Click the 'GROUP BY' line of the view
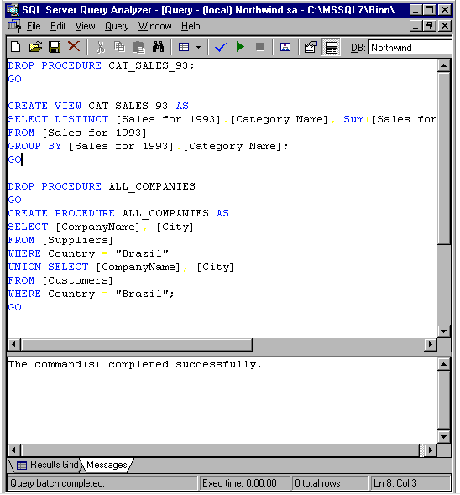Screen dimensions: 460x495 (x=148, y=146)
